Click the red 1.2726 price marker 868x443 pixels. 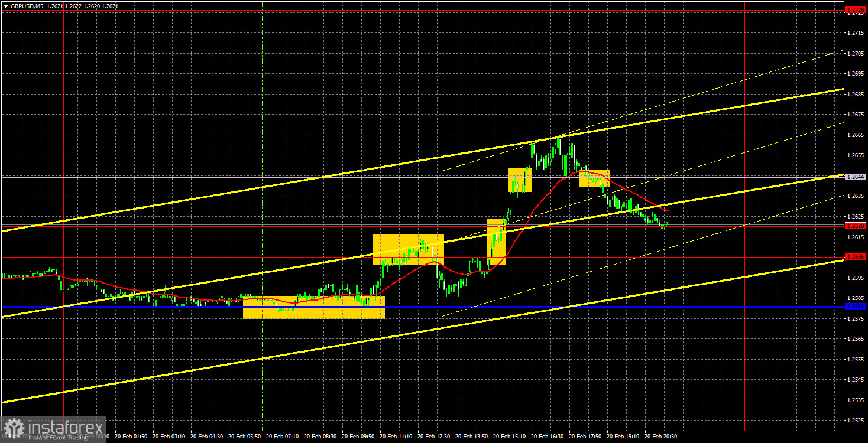pyautogui.click(x=856, y=9)
